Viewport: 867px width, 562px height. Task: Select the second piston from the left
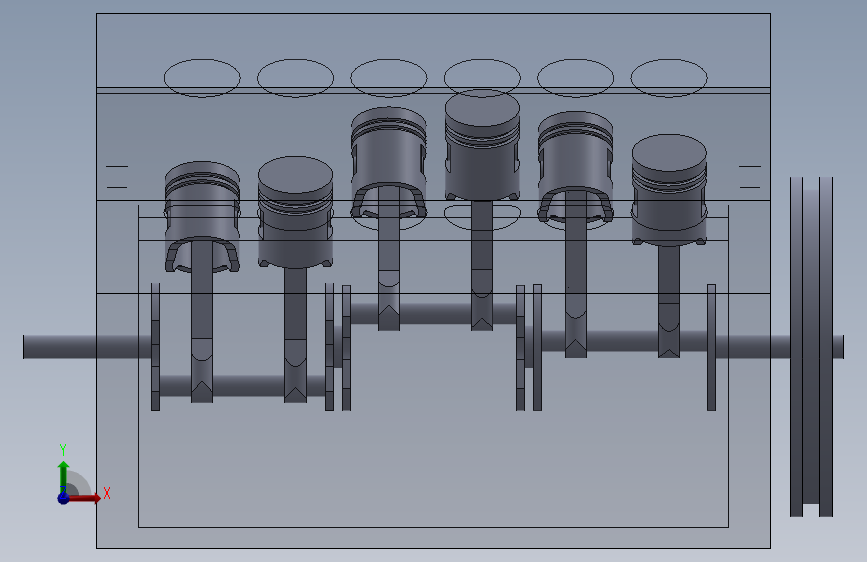coord(295,211)
